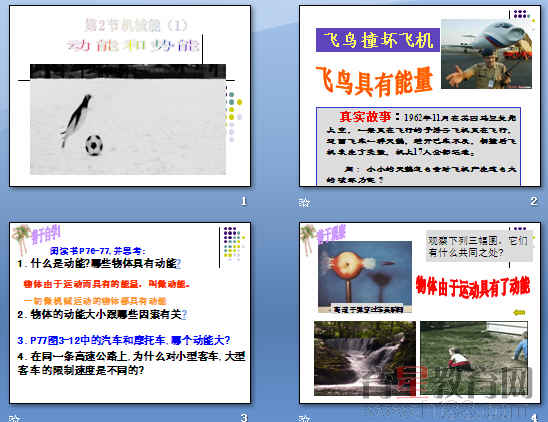The image size is (548, 422).
Task: Select the waterfall photo on slide 4
Action: [365, 358]
